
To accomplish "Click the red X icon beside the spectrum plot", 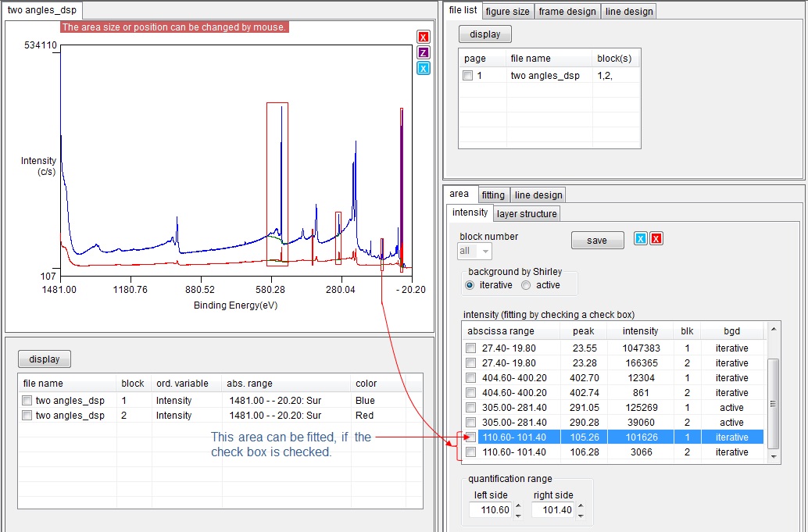I will [x=423, y=37].
